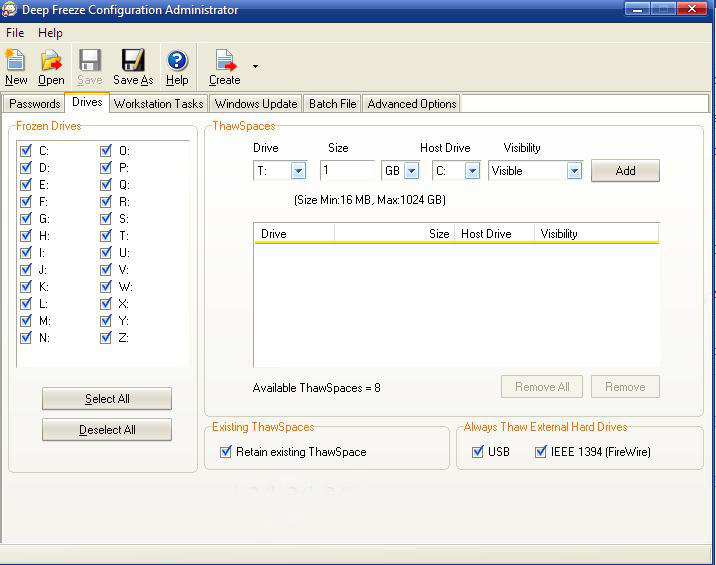Uncheck the USB always thaw checkbox
The height and width of the screenshot is (565, 716).
tap(478, 452)
